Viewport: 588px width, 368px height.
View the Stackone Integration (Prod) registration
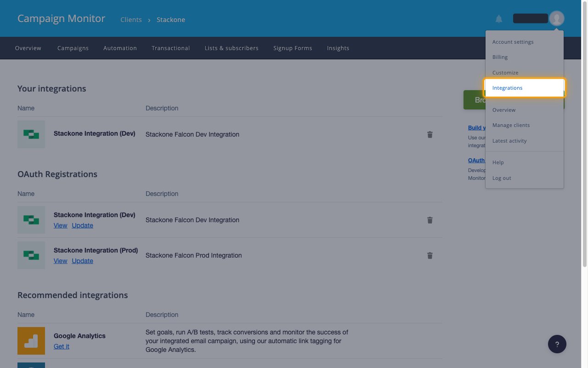60,261
